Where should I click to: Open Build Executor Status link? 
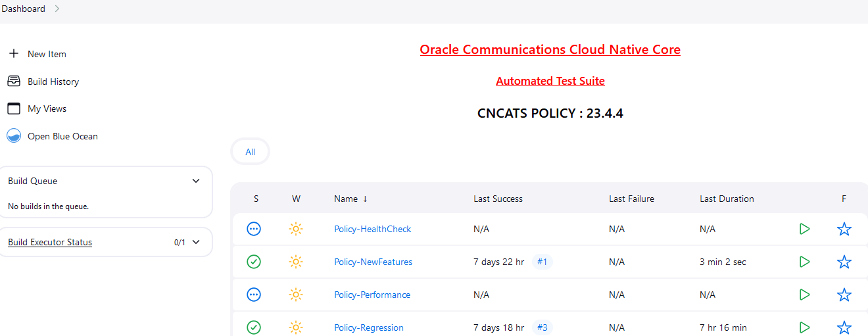[x=50, y=242]
